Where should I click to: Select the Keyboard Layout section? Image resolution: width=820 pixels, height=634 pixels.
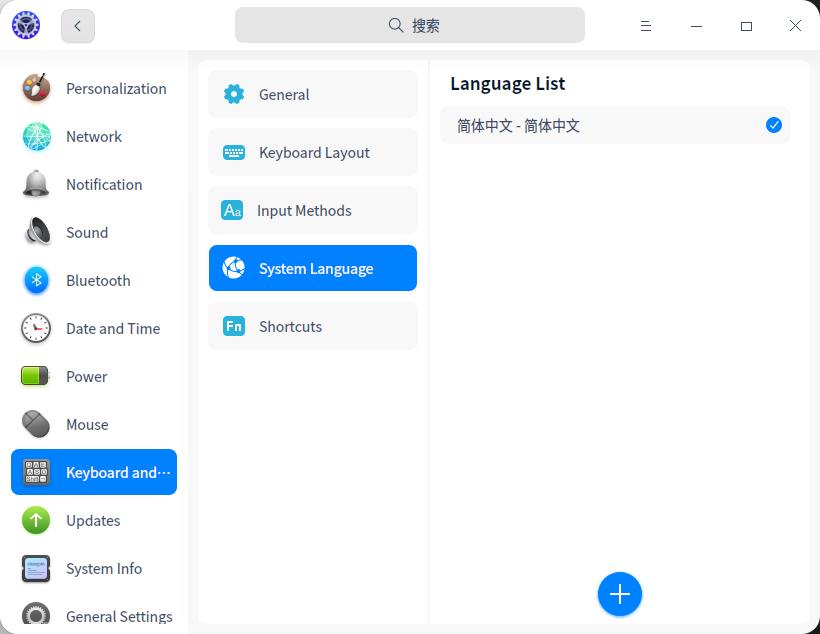tap(314, 152)
